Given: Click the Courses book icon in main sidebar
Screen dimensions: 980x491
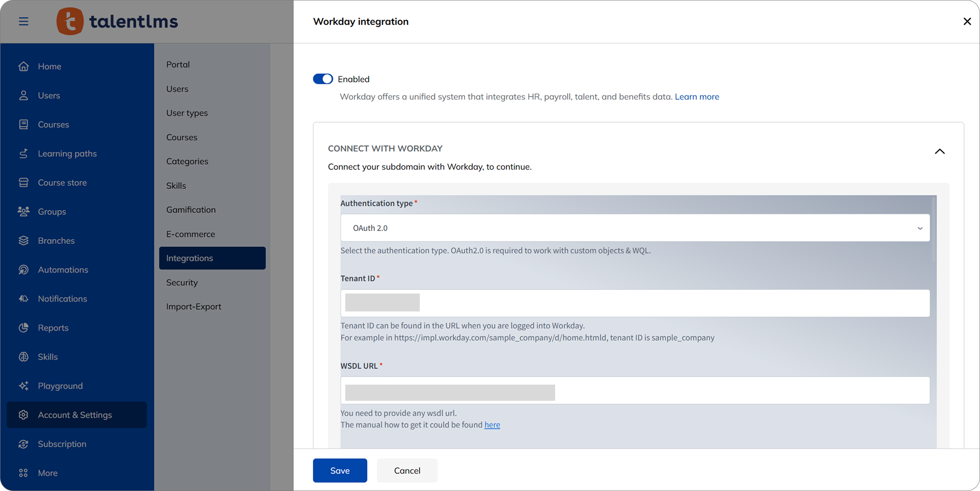Looking at the screenshot, I should [23, 124].
